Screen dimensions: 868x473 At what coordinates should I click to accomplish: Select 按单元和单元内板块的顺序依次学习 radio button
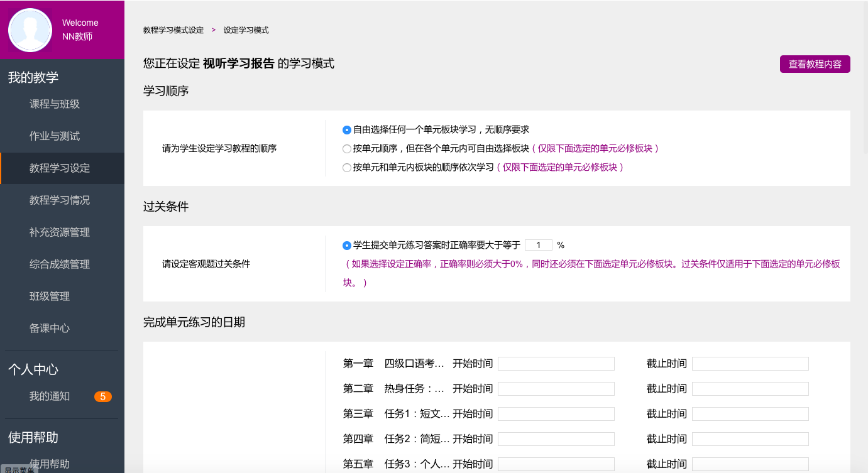pyautogui.click(x=347, y=168)
